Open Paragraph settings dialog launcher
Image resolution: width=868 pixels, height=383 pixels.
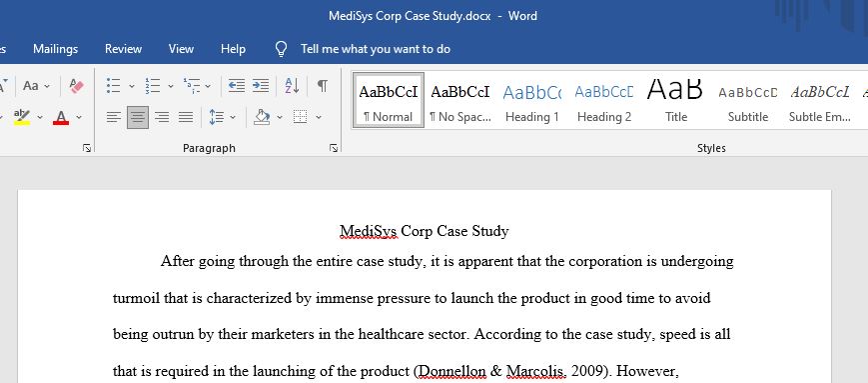click(x=334, y=148)
